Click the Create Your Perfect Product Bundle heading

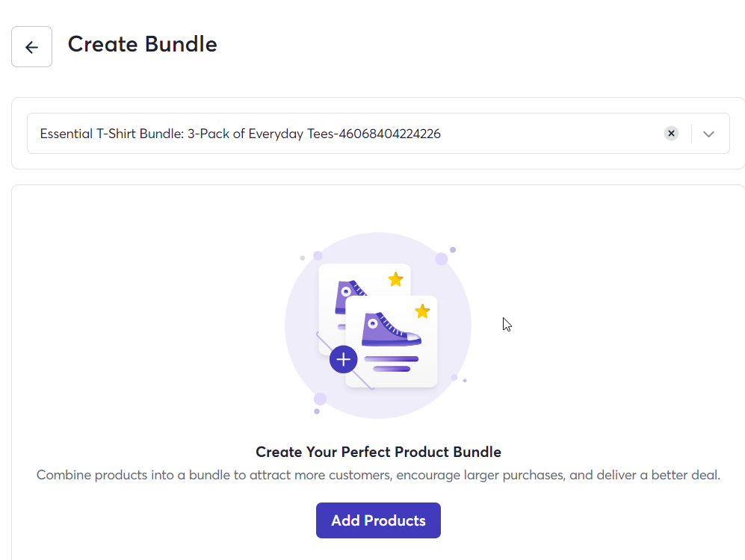tap(378, 452)
